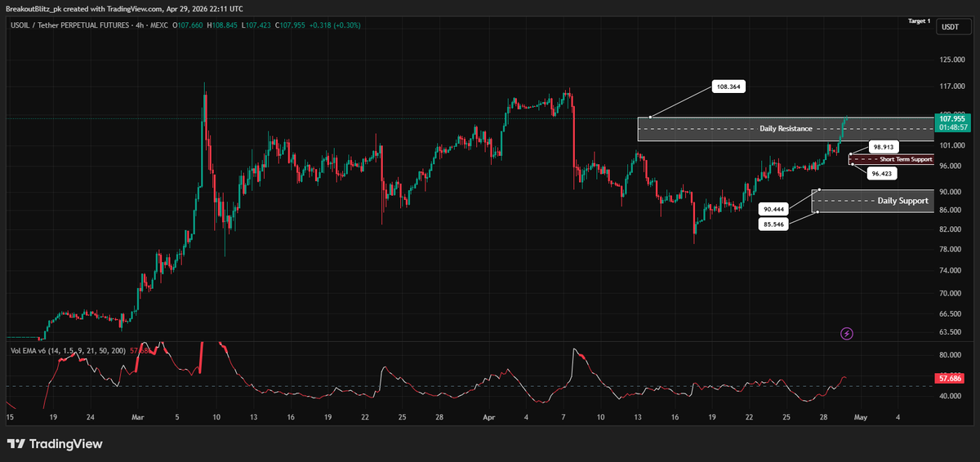Image resolution: width=980 pixels, height=462 pixels.
Task: Click the 40.000 indicator axis label
Action: (x=951, y=396)
